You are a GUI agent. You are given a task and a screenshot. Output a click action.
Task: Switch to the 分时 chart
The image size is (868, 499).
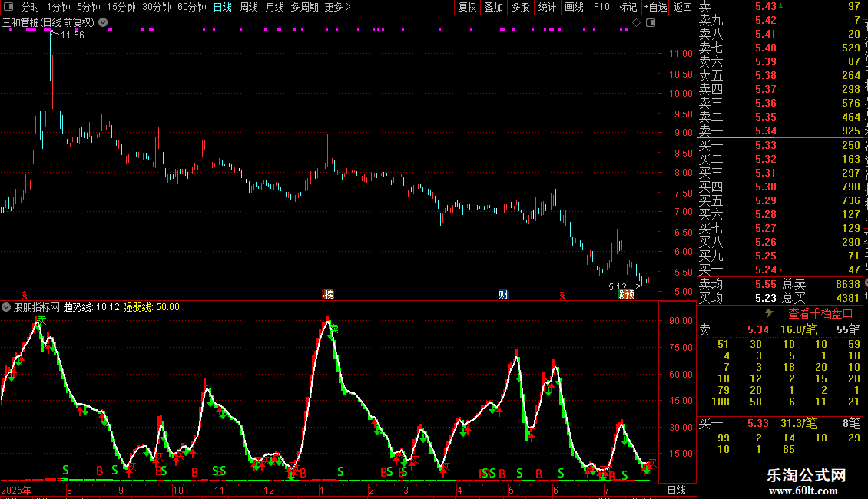click(x=31, y=7)
